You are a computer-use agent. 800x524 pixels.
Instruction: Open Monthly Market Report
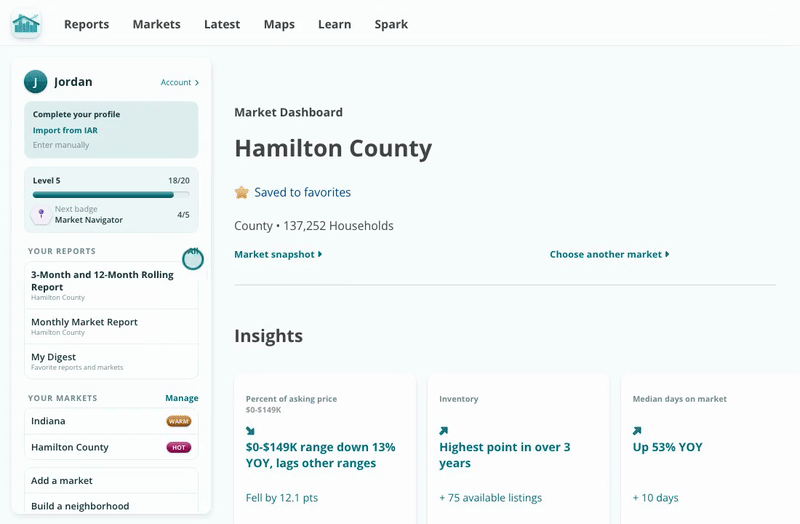(x=111, y=327)
